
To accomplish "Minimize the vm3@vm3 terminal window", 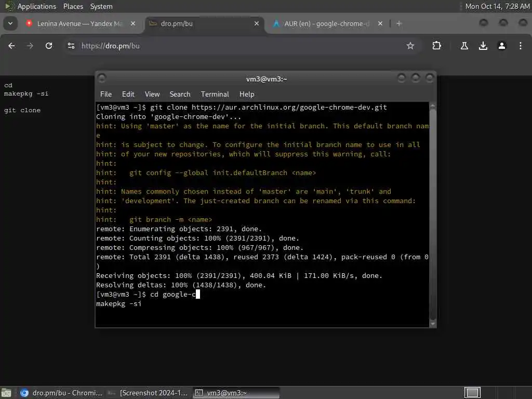I will click(x=402, y=78).
